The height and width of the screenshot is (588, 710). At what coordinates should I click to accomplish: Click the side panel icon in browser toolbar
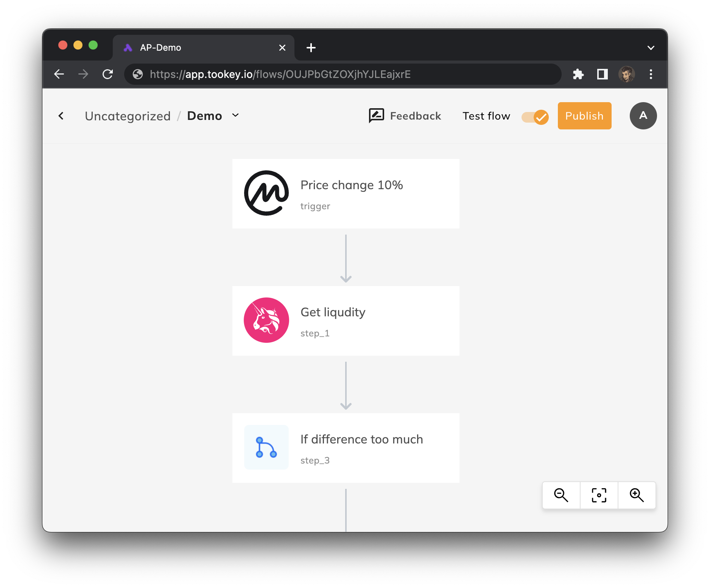pyautogui.click(x=603, y=74)
